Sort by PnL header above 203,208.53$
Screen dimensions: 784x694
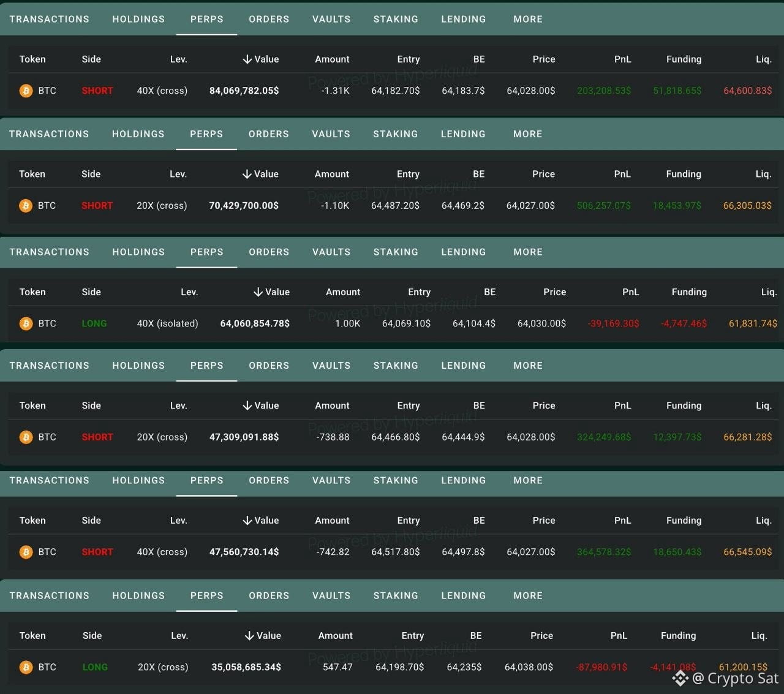(622, 59)
